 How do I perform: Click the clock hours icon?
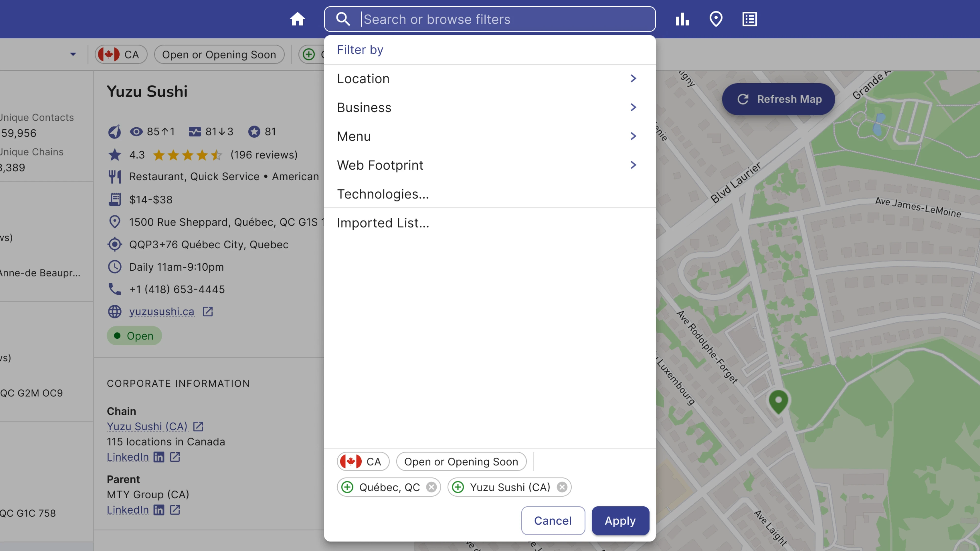(x=114, y=267)
